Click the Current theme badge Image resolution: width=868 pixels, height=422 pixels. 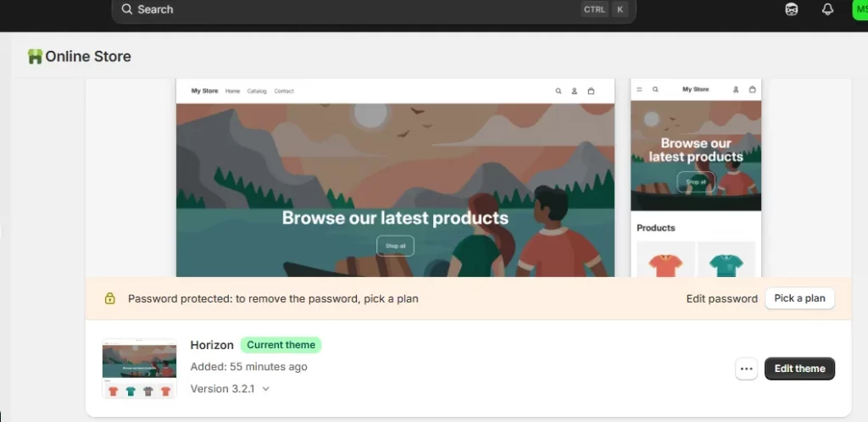click(281, 345)
